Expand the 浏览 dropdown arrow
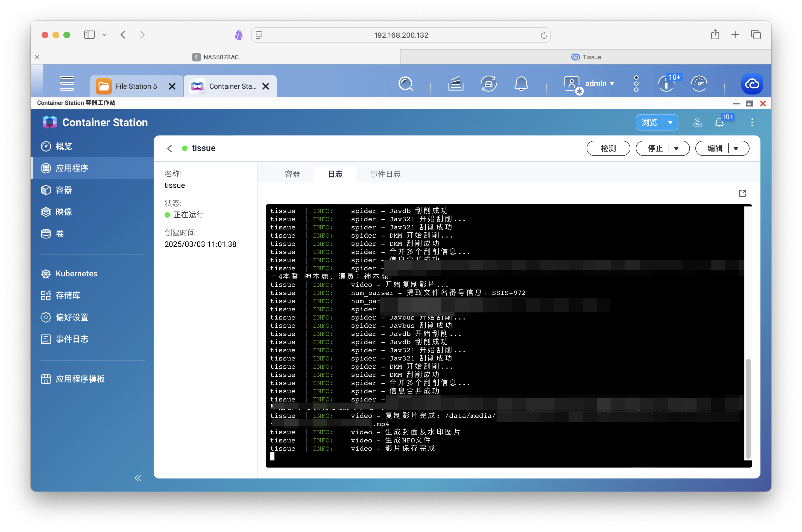Screen dimensions: 802x532 coord(670,122)
